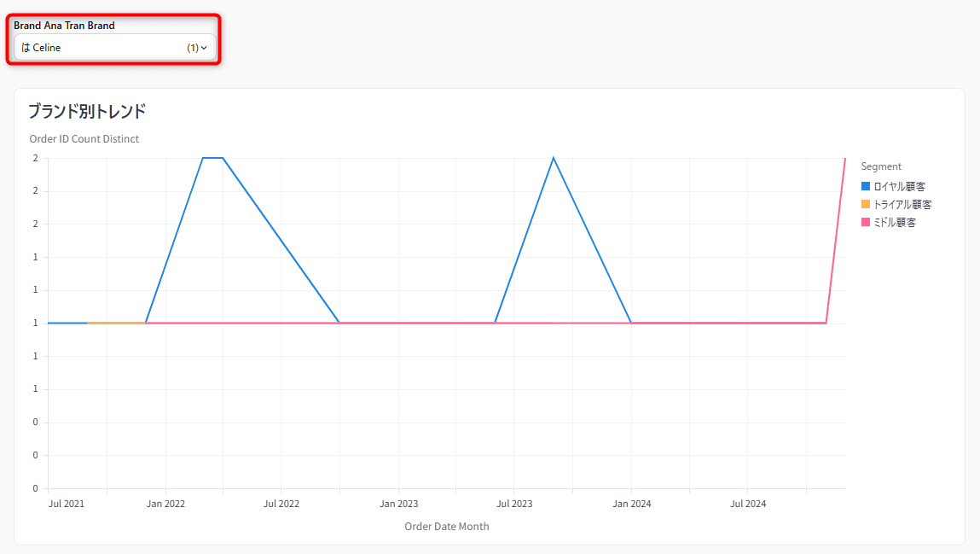Click the blue line peak near Jul 2023

click(x=554, y=158)
